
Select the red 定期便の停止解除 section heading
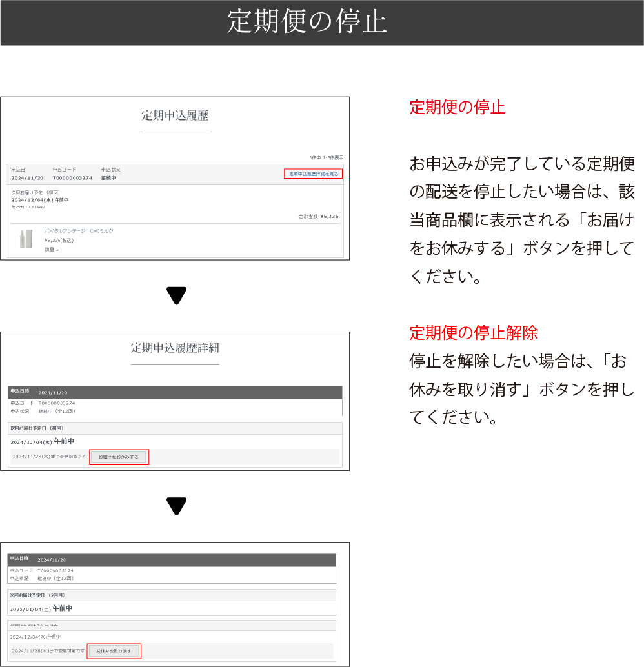pyautogui.click(x=473, y=333)
